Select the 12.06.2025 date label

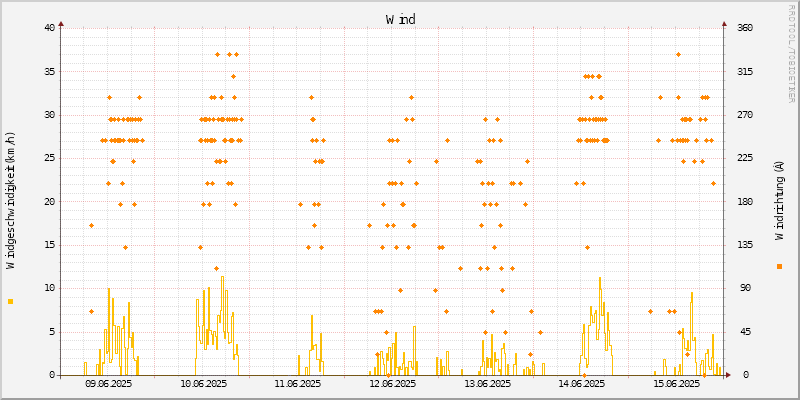(392, 384)
